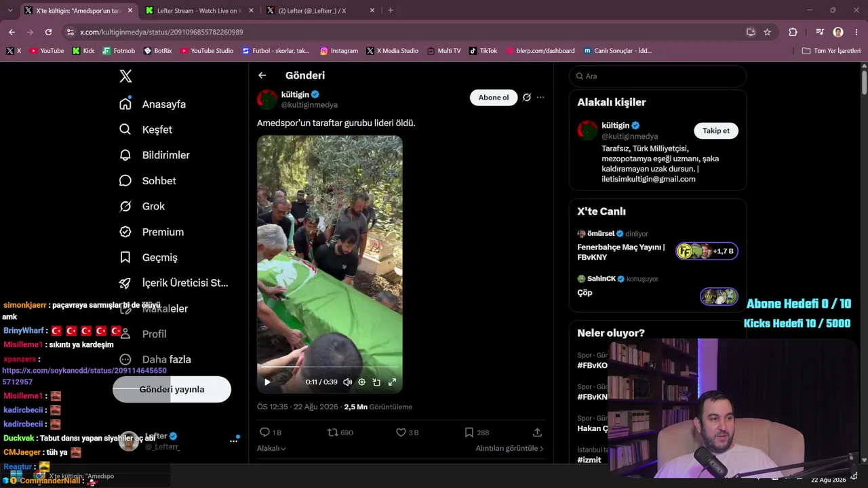The image size is (868, 488).
Task: Open Daha fazla more options
Action: click(155, 359)
